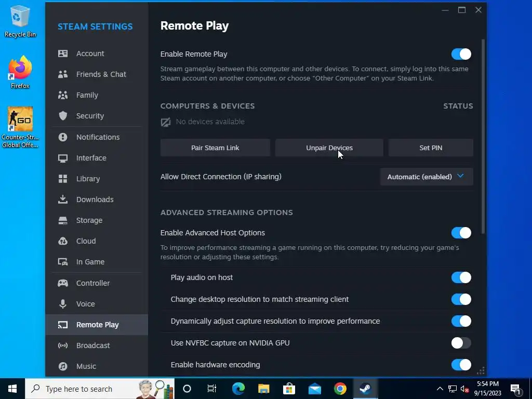532x399 pixels.
Task: Click the Broadcast signal icon
Action: [x=63, y=345]
